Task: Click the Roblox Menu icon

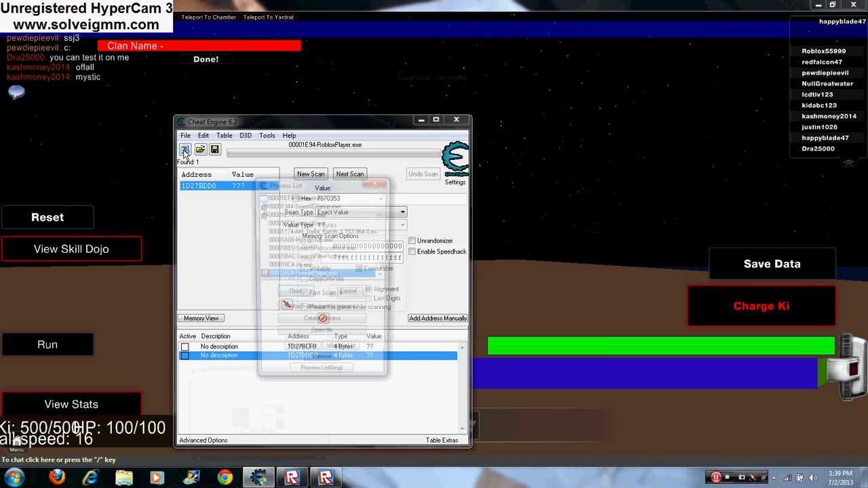Action: coord(16,444)
